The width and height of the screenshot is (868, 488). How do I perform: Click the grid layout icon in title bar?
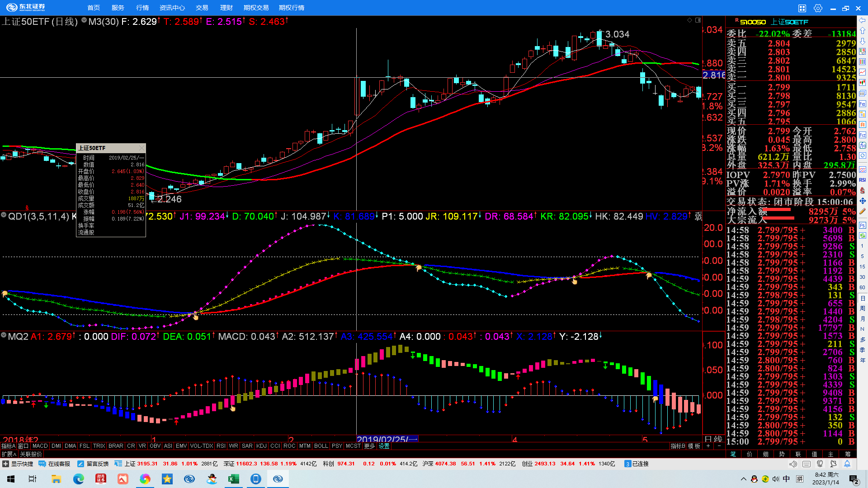click(x=802, y=8)
